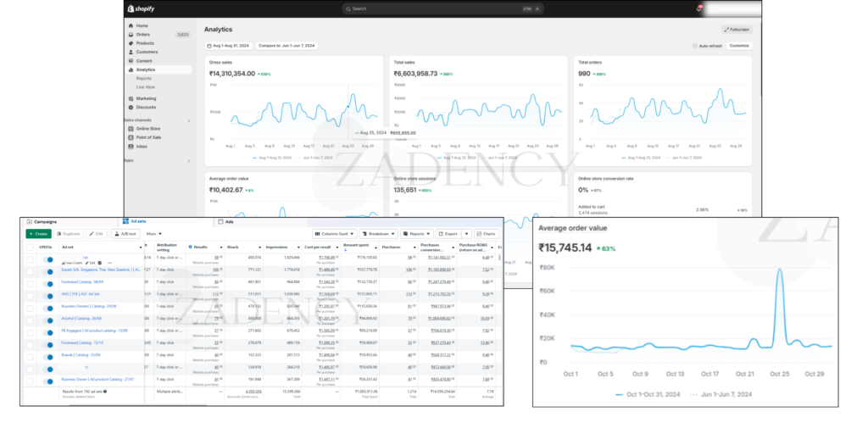Open Discounts in the sidebar
The image size is (868, 434).
pos(146,107)
